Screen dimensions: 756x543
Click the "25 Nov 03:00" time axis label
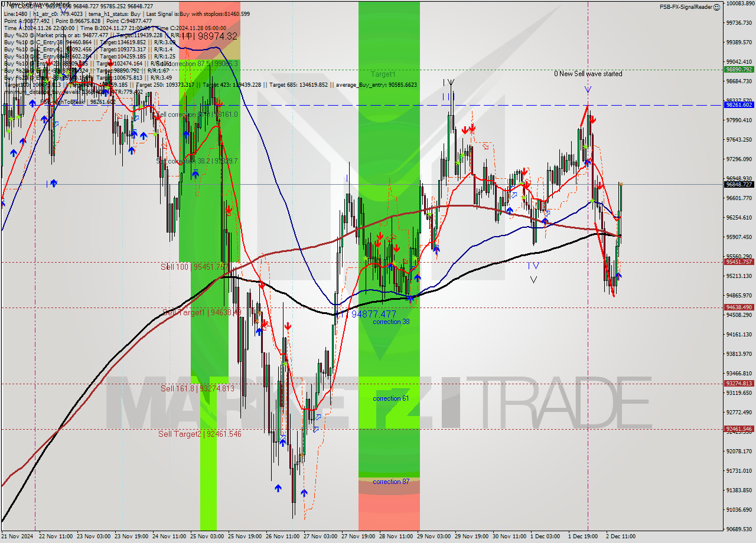click(207, 537)
